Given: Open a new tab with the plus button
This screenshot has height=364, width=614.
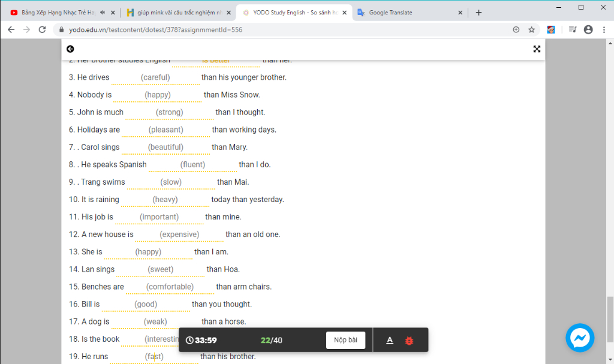Looking at the screenshot, I should [x=478, y=13].
